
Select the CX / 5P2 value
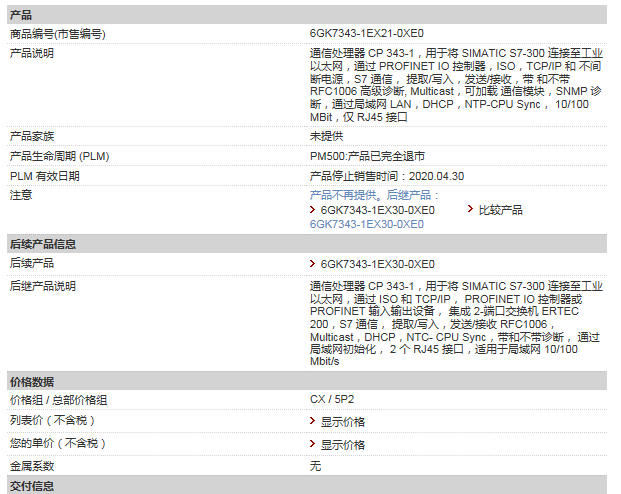click(x=332, y=399)
